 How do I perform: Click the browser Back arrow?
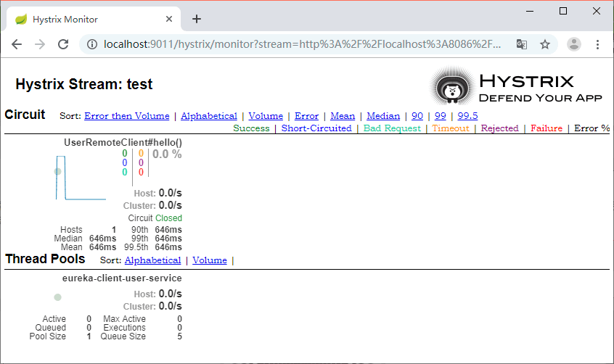pyautogui.click(x=17, y=44)
